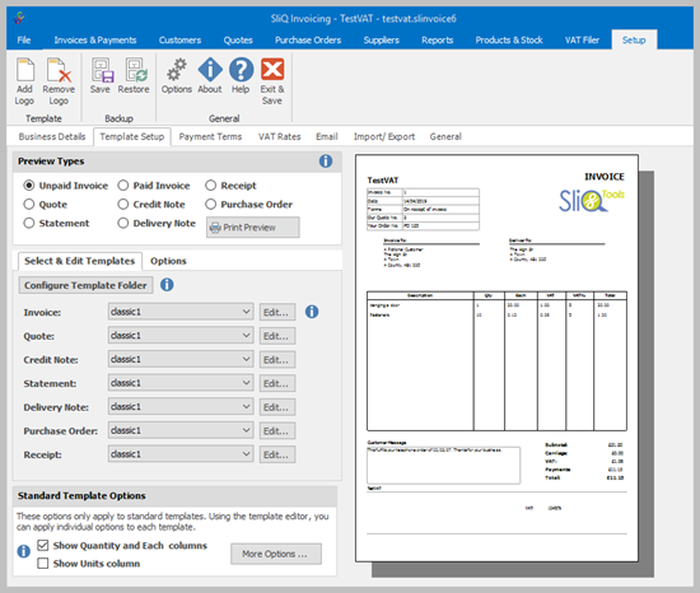
Task: Enable the Show Units column checkbox
Action: 44,563
